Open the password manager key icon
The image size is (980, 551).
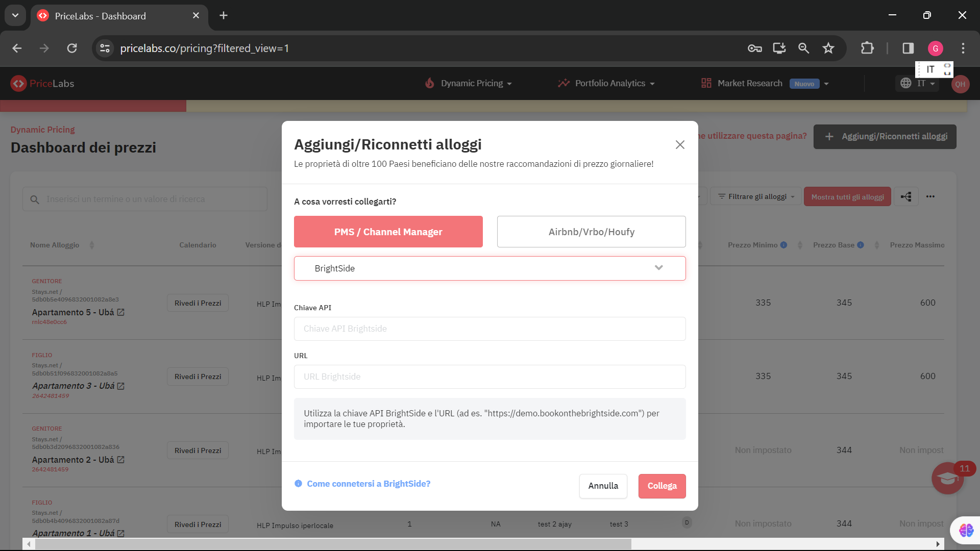(x=754, y=48)
